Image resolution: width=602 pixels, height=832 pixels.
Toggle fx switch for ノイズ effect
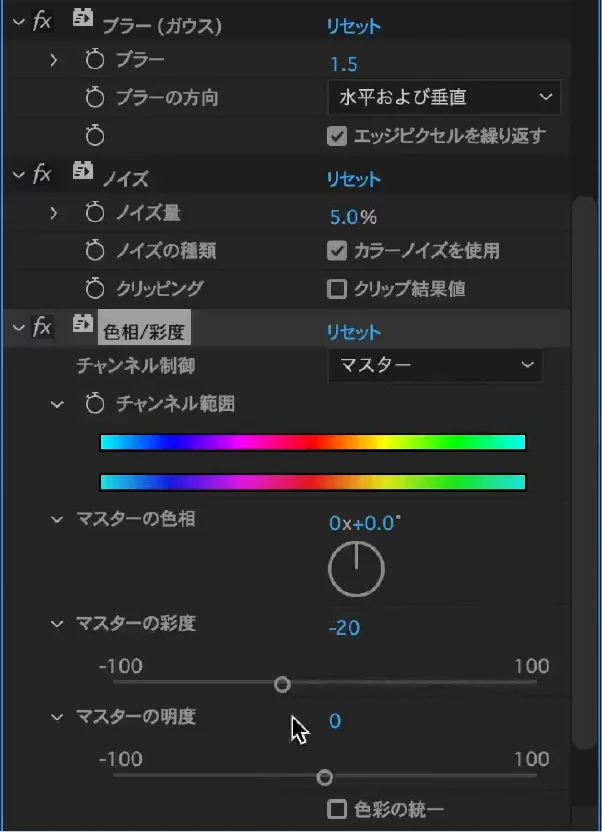coord(42,174)
